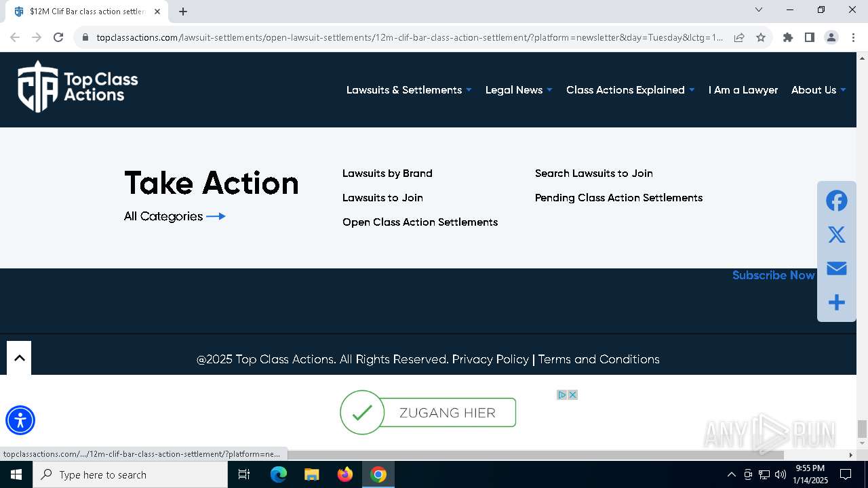
Task: Click the Windows search box
Action: click(x=130, y=474)
